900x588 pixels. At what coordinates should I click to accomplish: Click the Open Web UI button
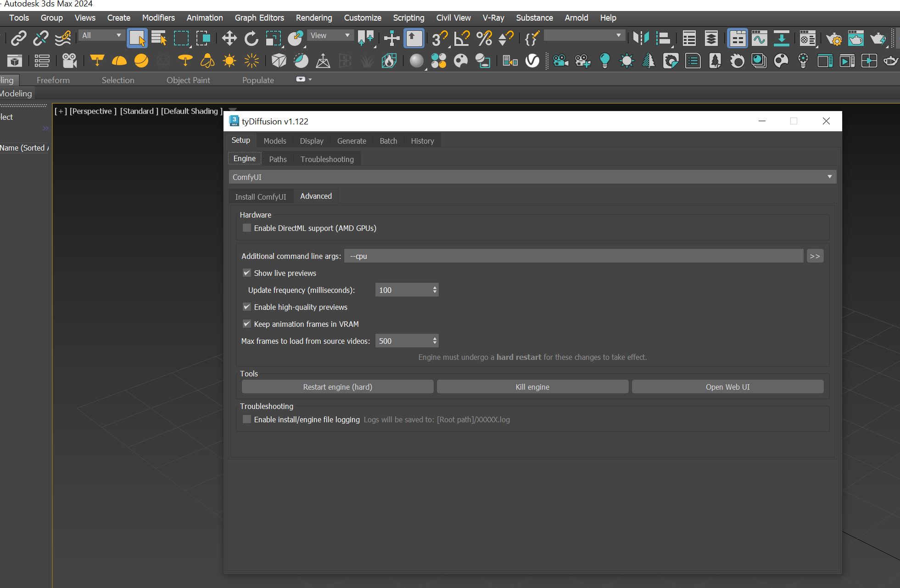pos(727,387)
